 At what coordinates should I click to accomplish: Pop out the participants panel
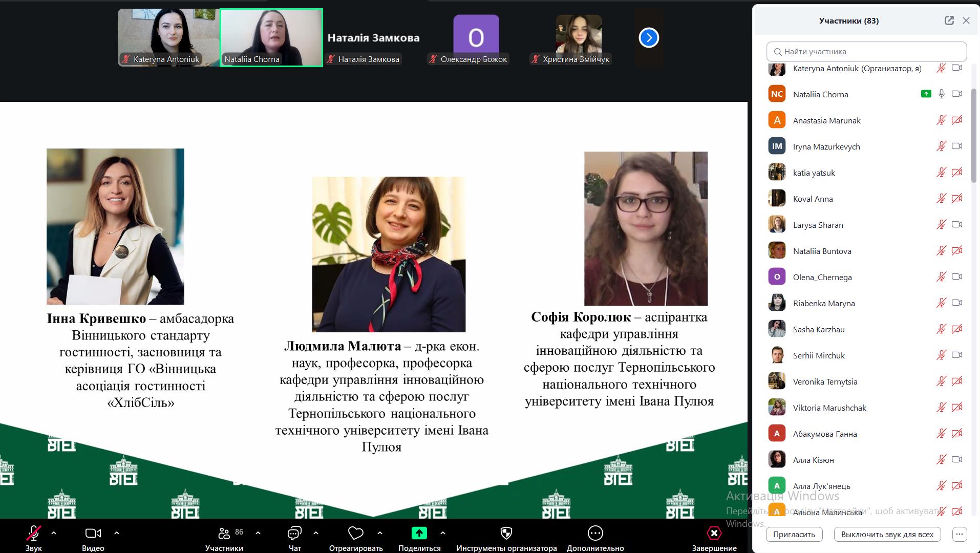(949, 20)
